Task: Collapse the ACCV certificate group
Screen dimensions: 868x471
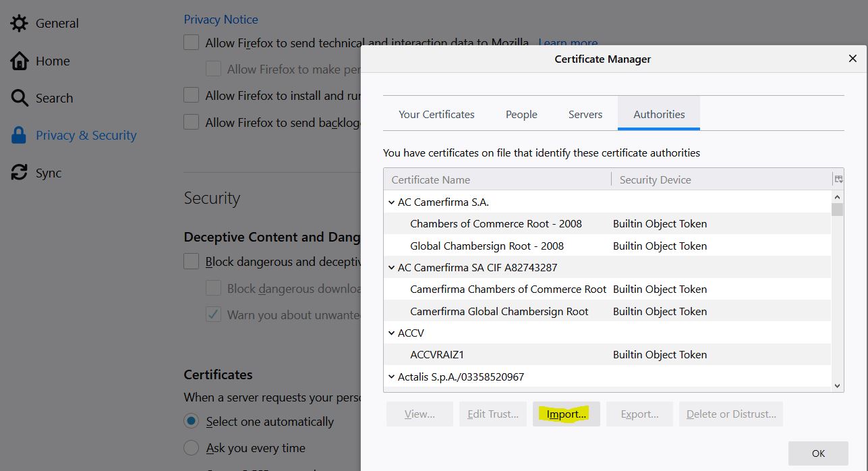Action: (391, 333)
